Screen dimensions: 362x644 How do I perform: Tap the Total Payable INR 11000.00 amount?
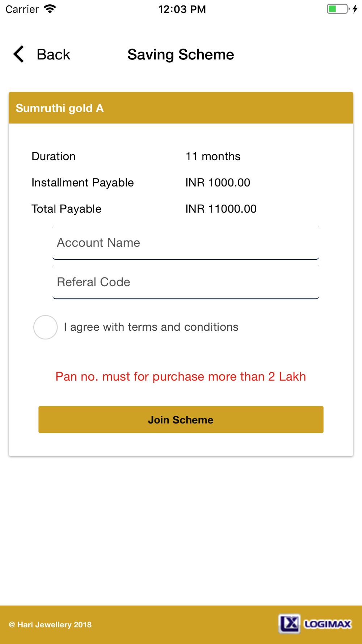(221, 209)
